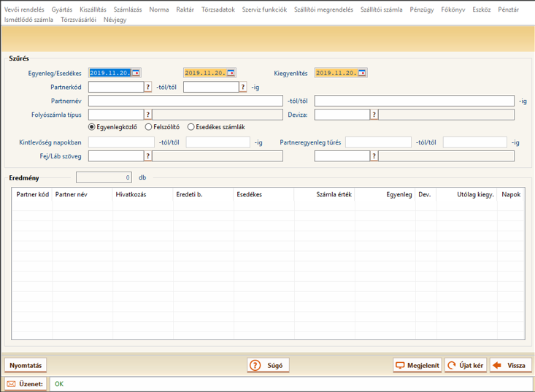The height and width of the screenshot is (392, 535).
Task: Open Szerviz funkciók menu
Action: point(264,9)
